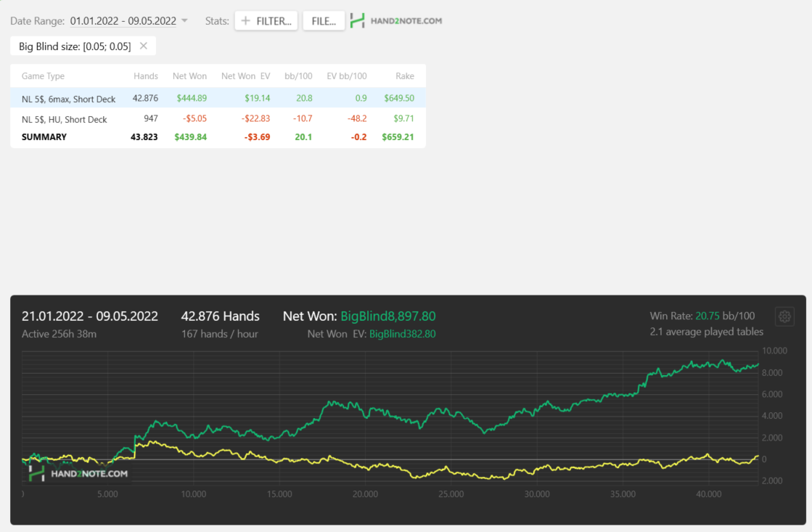812x532 pixels.
Task: Click summary net won $439.84
Action: coord(190,136)
